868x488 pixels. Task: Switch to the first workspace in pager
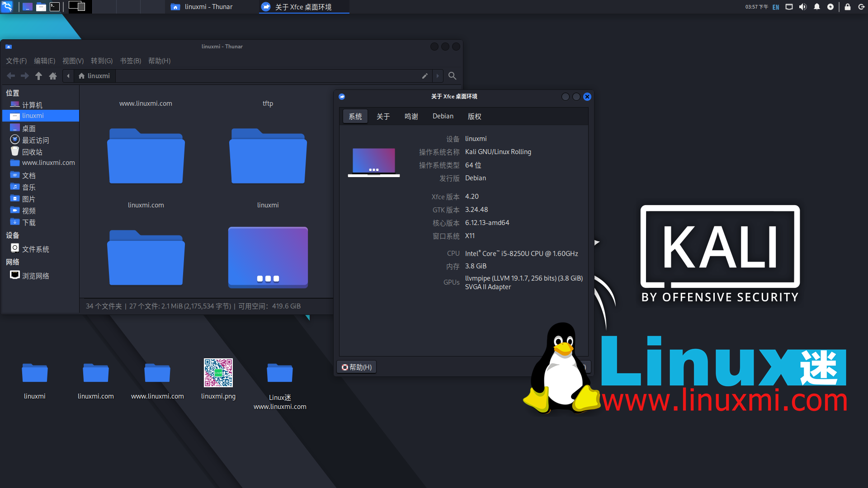point(80,6)
